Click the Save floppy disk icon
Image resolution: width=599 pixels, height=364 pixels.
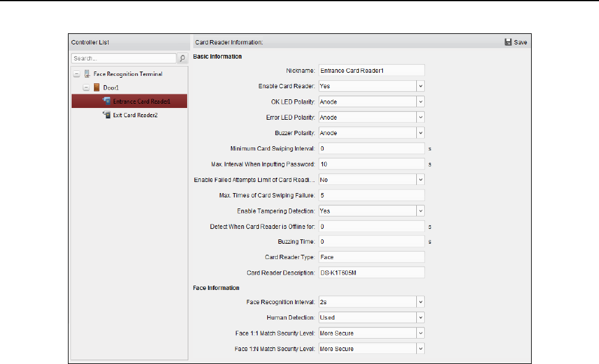tap(508, 42)
